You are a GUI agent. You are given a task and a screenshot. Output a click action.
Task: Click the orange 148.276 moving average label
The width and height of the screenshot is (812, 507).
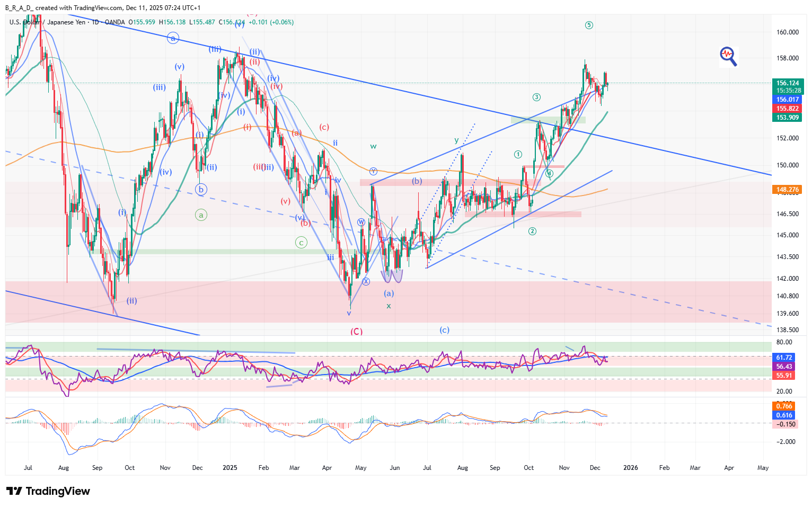click(x=788, y=189)
